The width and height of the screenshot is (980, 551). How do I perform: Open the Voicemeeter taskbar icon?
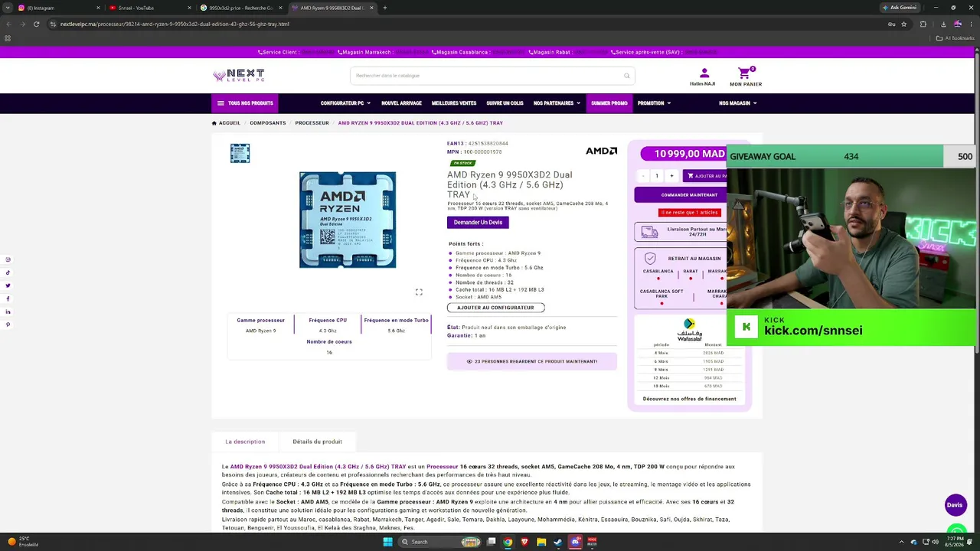pyautogui.click(x=592, y=542)
